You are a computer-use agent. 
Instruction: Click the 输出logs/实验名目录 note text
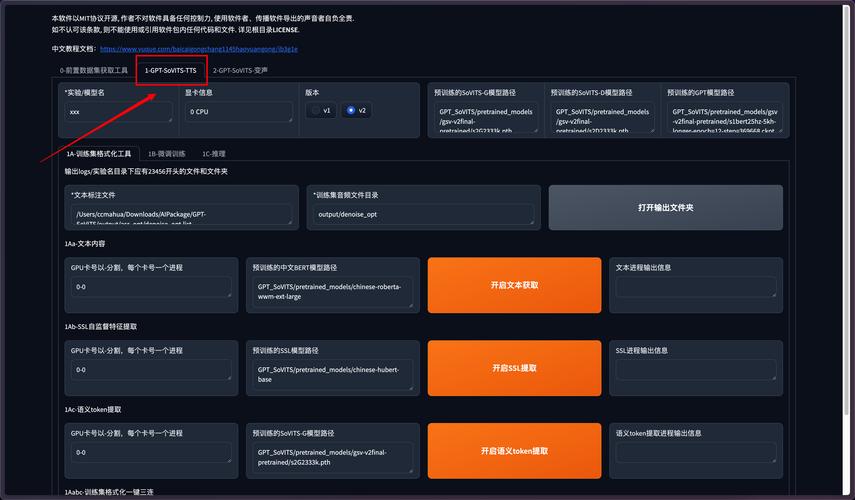[x=146, y=171]
